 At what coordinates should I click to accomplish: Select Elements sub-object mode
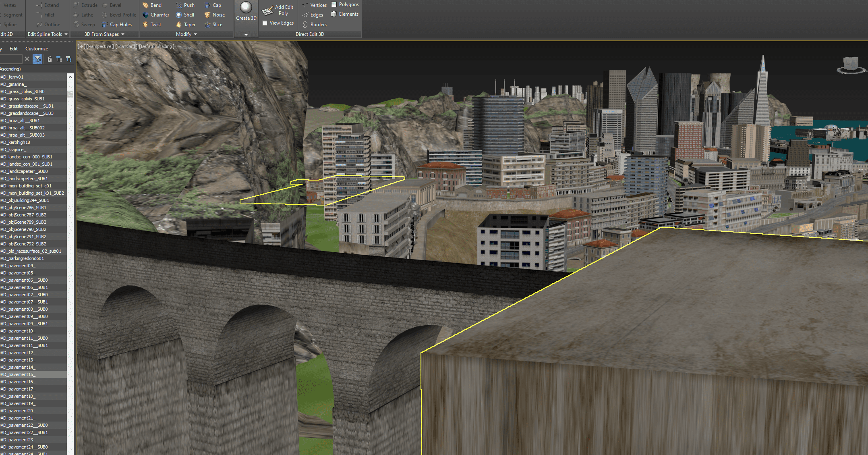click(x=345, y=14)
